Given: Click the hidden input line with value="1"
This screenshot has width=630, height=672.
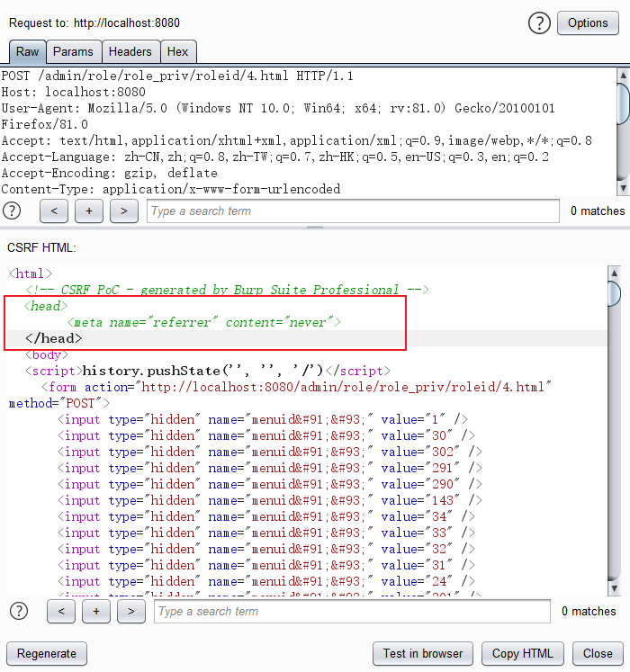Looking at the screenshot, I should pos(263,419).
